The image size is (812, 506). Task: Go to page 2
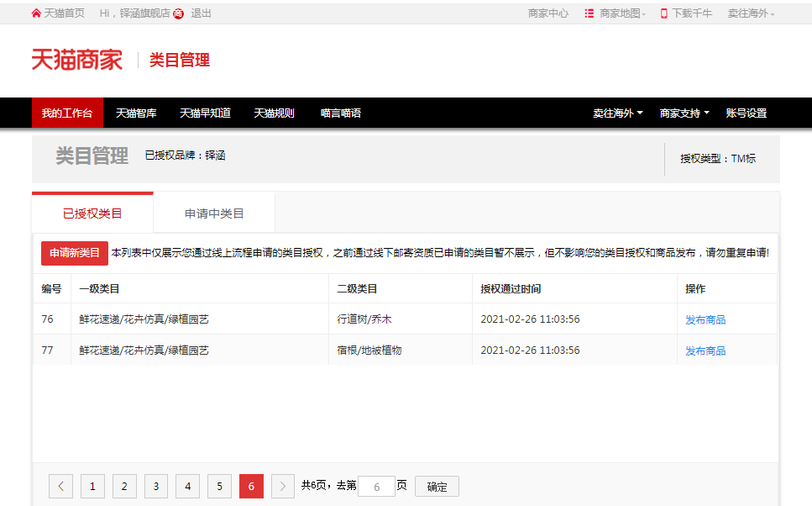pos(124,487)
